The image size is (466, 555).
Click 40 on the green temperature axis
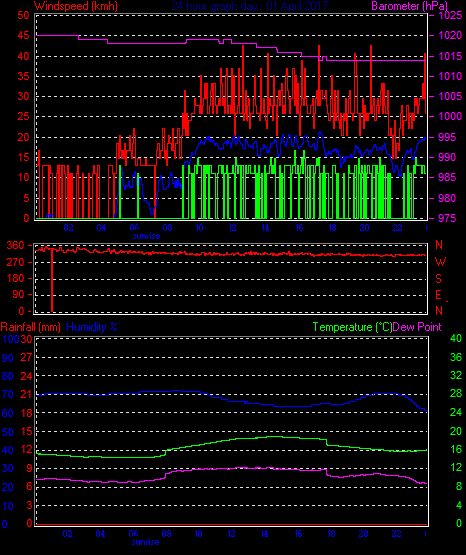pyautogui.click(x=456, y=338)
